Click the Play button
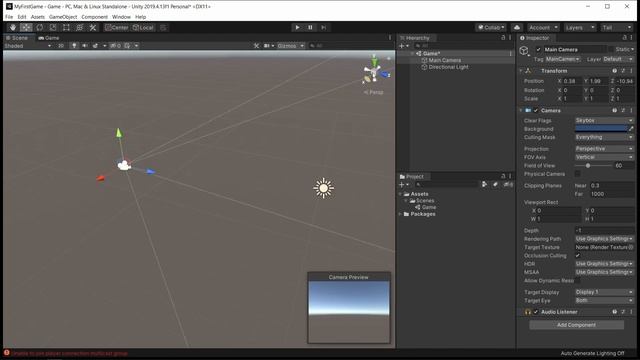640x360 pixels. coord(297,27)
